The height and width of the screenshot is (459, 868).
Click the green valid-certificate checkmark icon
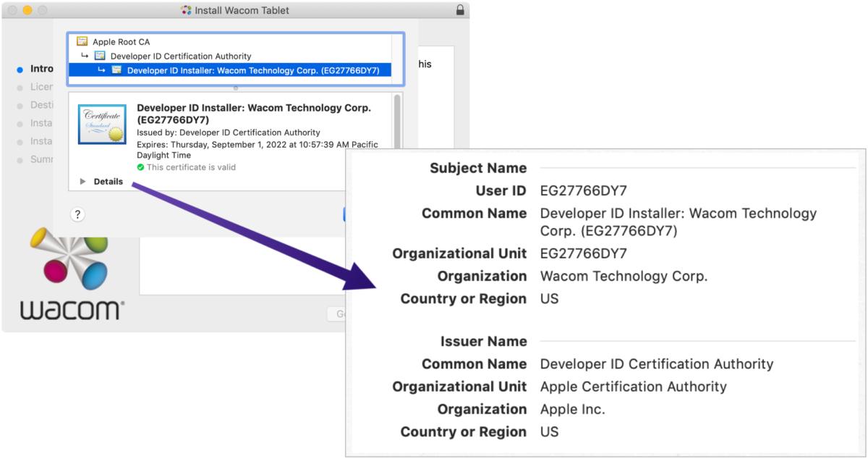(141, 167)
